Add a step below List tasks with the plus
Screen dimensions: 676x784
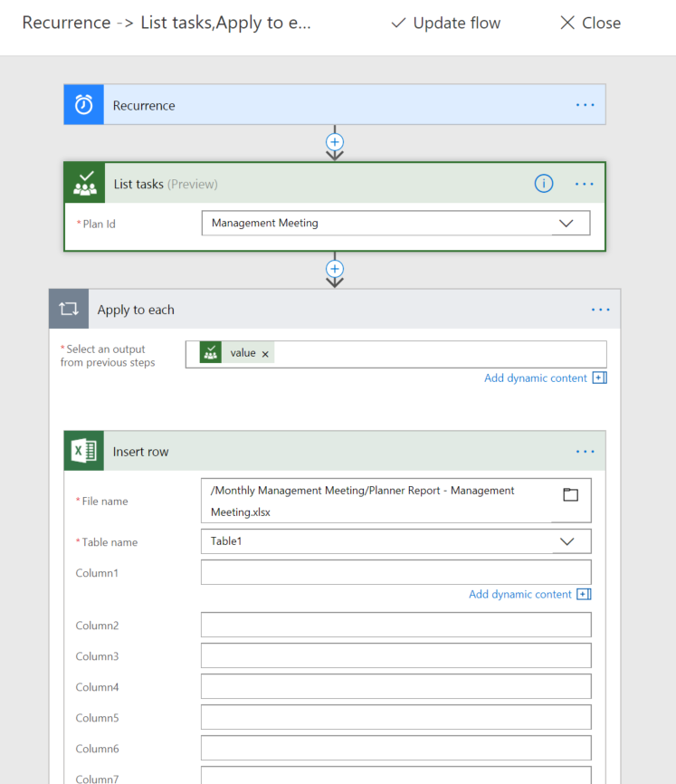point(335,269)
